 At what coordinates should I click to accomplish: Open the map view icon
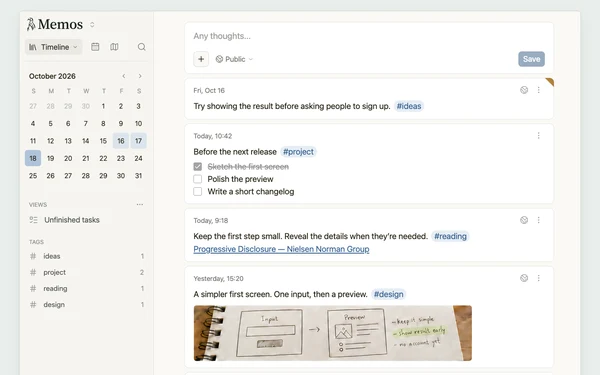click(x=114, y=47)
